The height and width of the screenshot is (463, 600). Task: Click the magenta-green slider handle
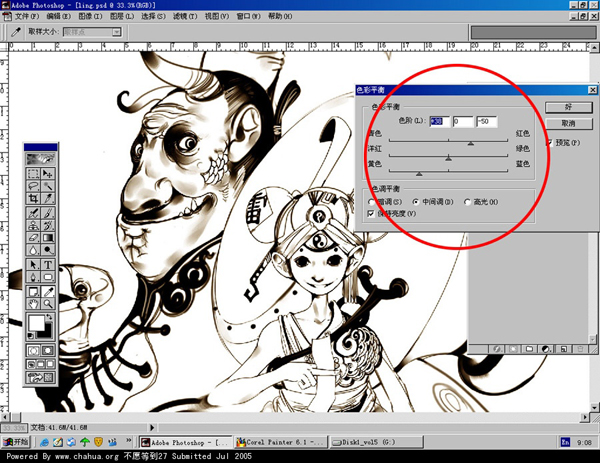pos(448,158)
